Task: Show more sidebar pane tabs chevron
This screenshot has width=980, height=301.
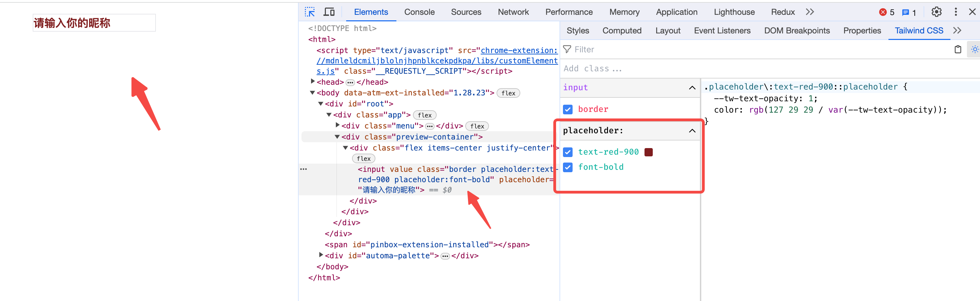Action: pyautogui.click(x=957, y=30)
